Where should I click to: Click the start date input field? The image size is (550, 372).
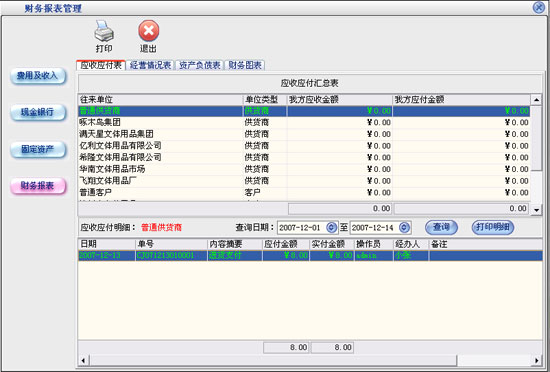[302, 228]
